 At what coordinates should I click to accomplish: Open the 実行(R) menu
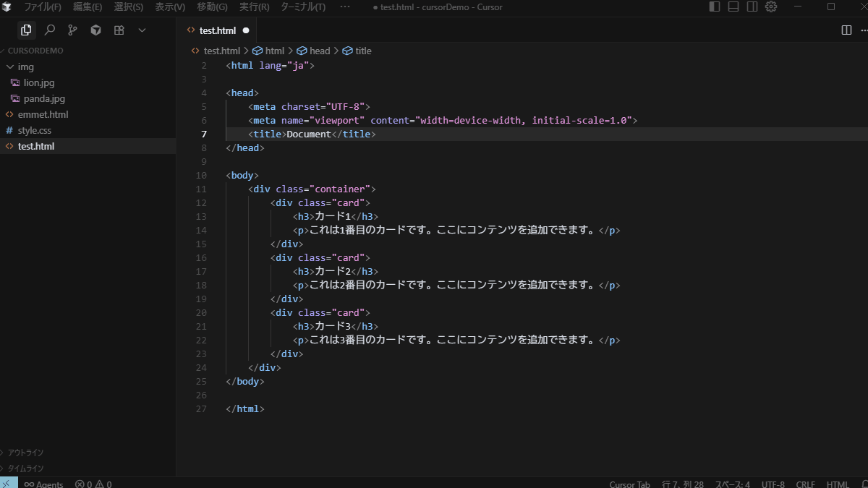pyautogui.click(x=254, y=7)
